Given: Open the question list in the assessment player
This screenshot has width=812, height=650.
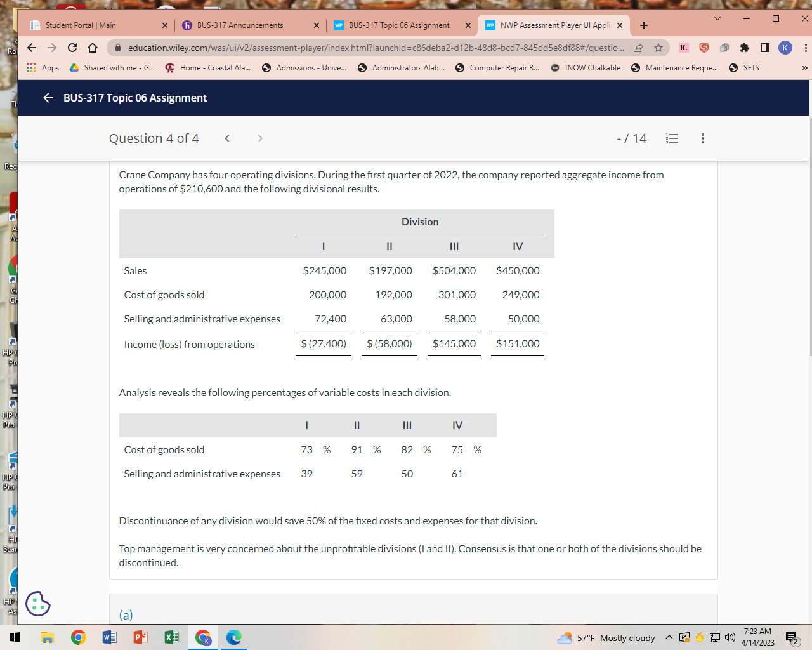Looking at the screenshot, I should coord(672,138).
